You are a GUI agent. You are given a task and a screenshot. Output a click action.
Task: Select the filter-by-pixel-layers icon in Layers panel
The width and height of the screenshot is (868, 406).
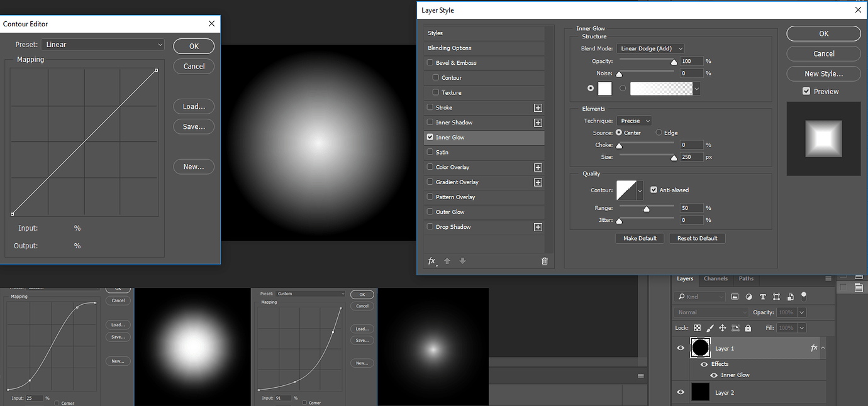coord(735,297)
